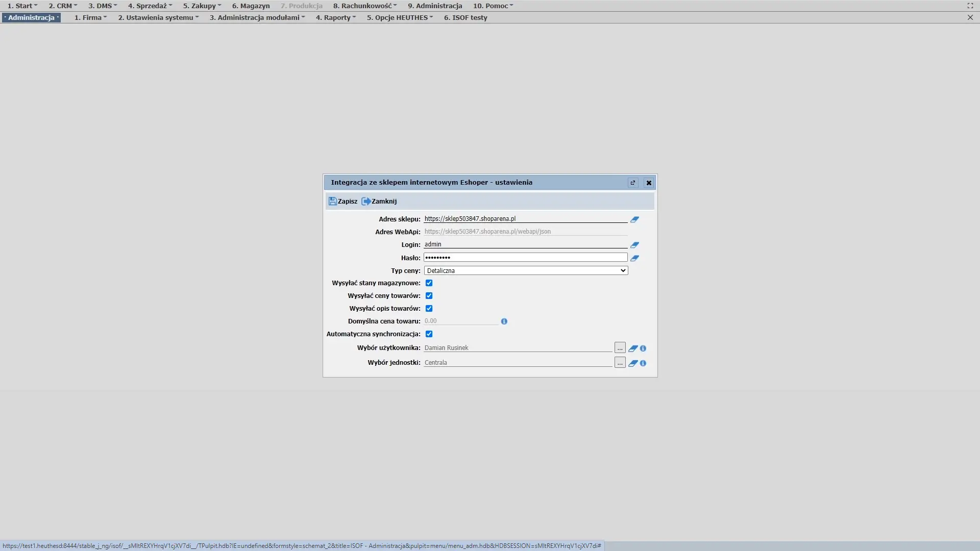Toggle Wysyłać ceny towarów checkbox
980x551 pixels.
tap(429, 296)
